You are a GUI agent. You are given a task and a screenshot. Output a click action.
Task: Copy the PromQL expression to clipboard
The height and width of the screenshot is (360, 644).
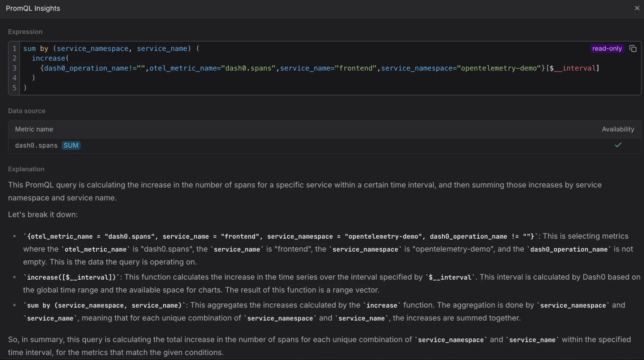click(x=633, y=48)
